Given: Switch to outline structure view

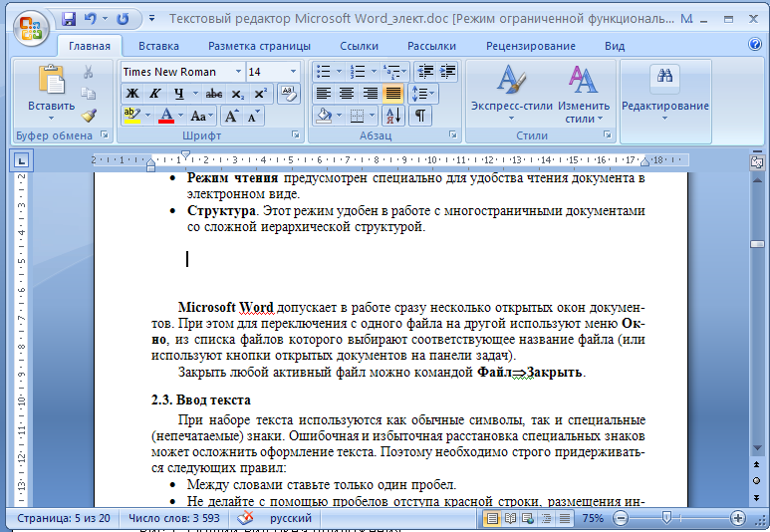Looking at the screenshot, I should 546,518.
